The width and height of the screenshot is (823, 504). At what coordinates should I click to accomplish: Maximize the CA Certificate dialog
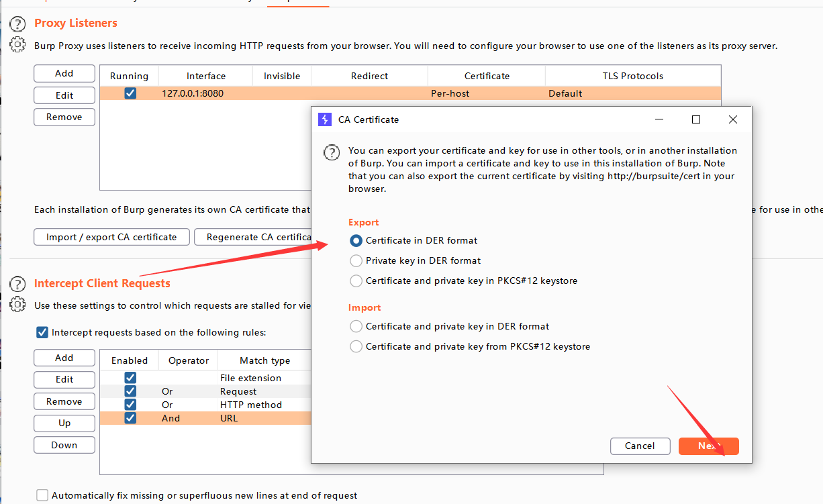(696, 119)
